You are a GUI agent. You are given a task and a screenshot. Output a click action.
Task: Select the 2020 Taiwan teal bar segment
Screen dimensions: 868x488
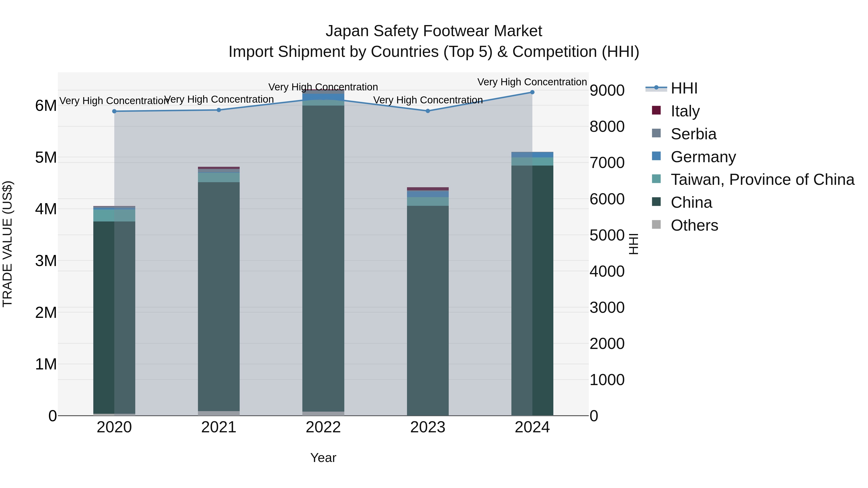click(114, 215)
